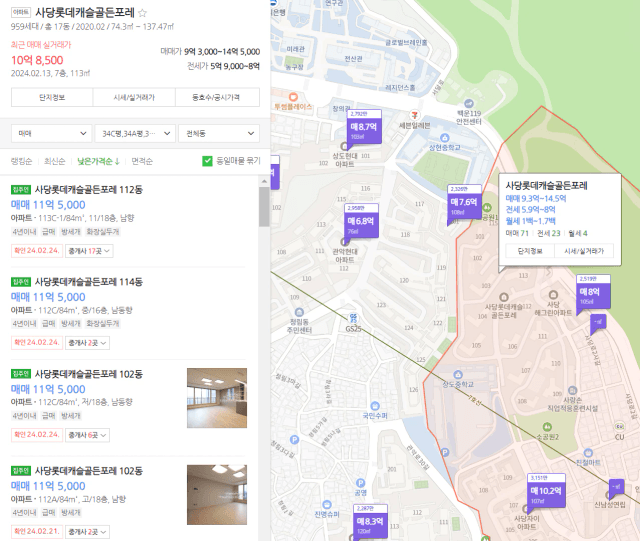
Task: Click the 세븐일레븐 store icon on map
Action: (415, 115)
